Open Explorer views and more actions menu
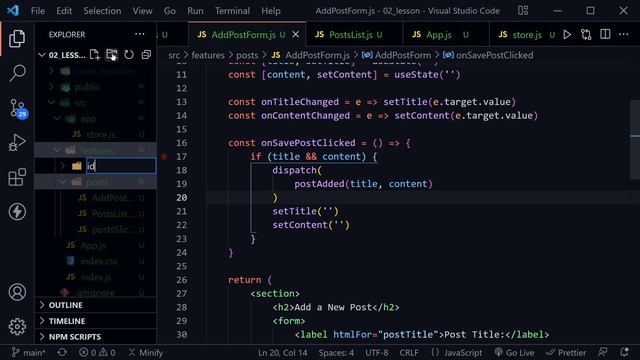640x360 pixels. [x=140, y=34]
